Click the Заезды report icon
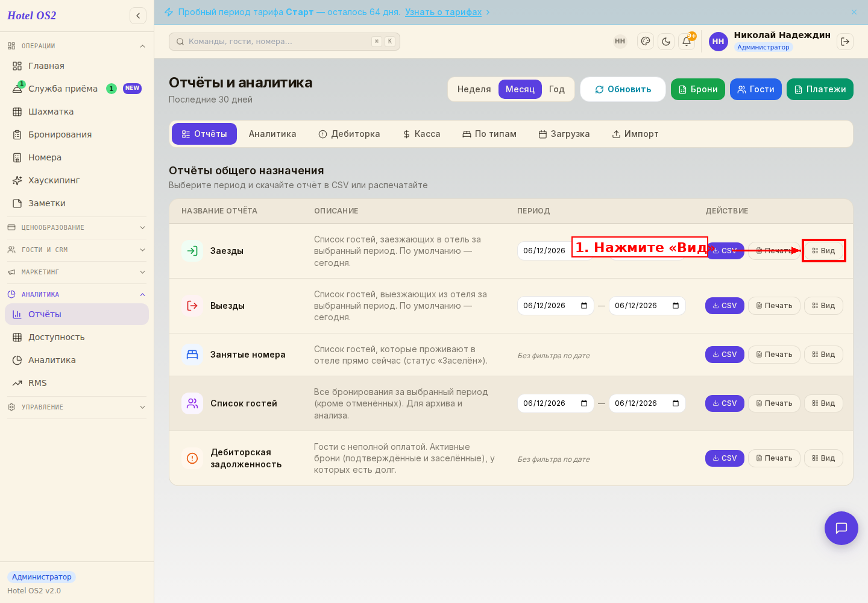868x603 pixels. [192, 251]
